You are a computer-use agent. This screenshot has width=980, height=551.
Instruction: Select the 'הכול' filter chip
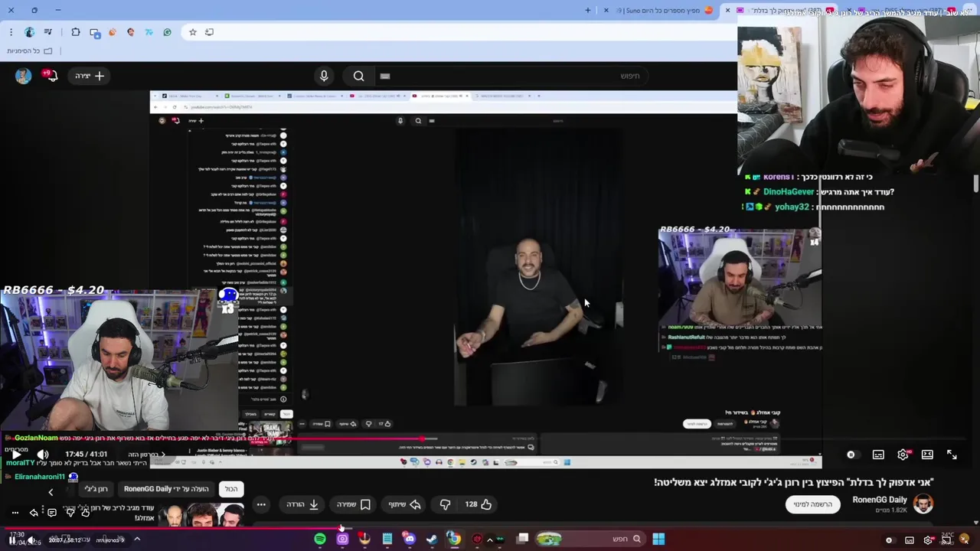pos(231,489)
